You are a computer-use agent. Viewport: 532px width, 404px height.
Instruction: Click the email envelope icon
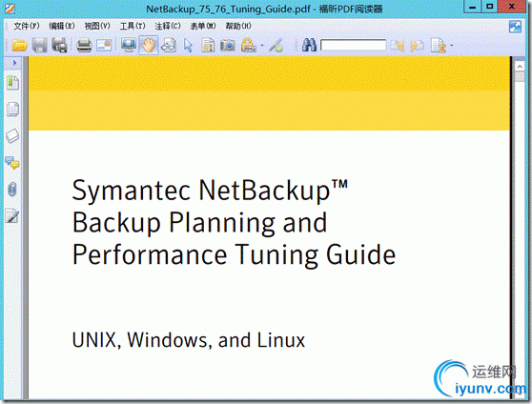(104, 45)
